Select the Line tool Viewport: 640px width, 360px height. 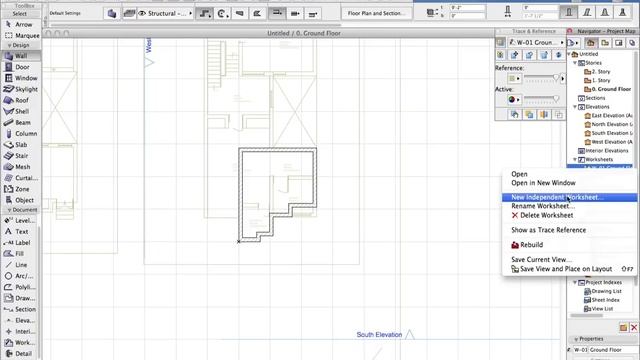[x=20, y=265]
